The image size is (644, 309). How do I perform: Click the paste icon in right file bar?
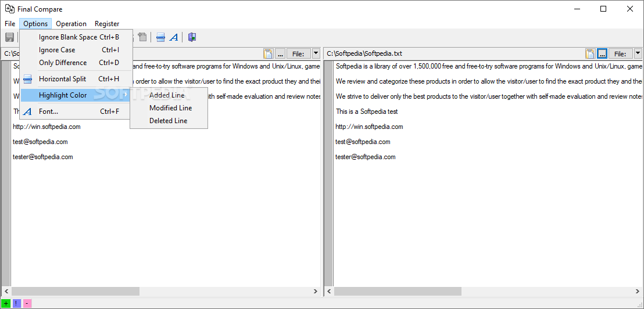click(590, 53)
